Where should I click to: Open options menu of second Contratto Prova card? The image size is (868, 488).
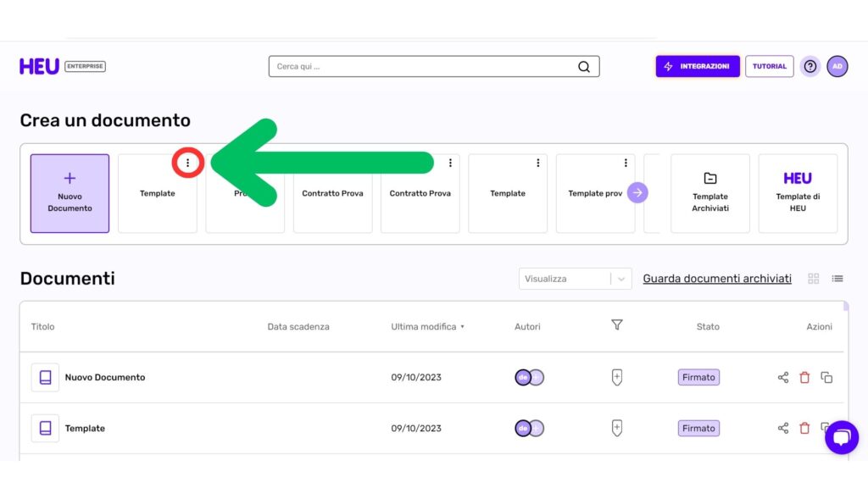(450, 163)
